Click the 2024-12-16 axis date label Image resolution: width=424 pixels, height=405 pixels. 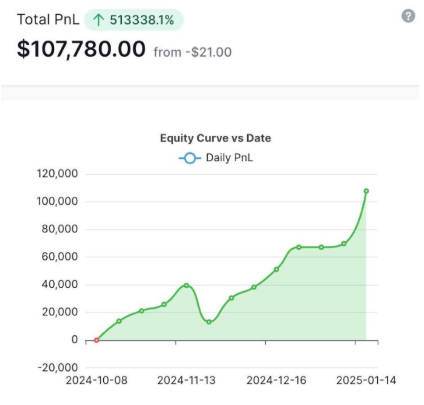click(276, 380)
